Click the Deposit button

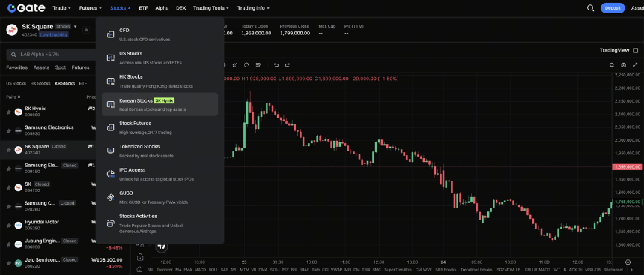click(x=613, y=8)
